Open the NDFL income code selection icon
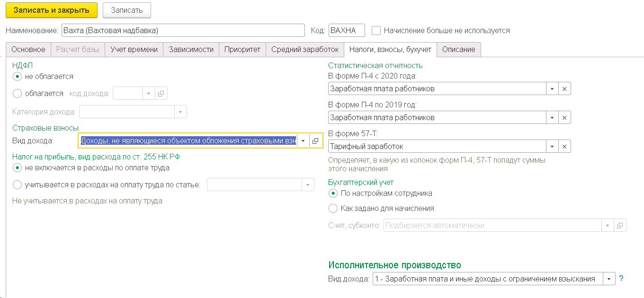This screenshot has width=644, height=298. pos(161,94)
